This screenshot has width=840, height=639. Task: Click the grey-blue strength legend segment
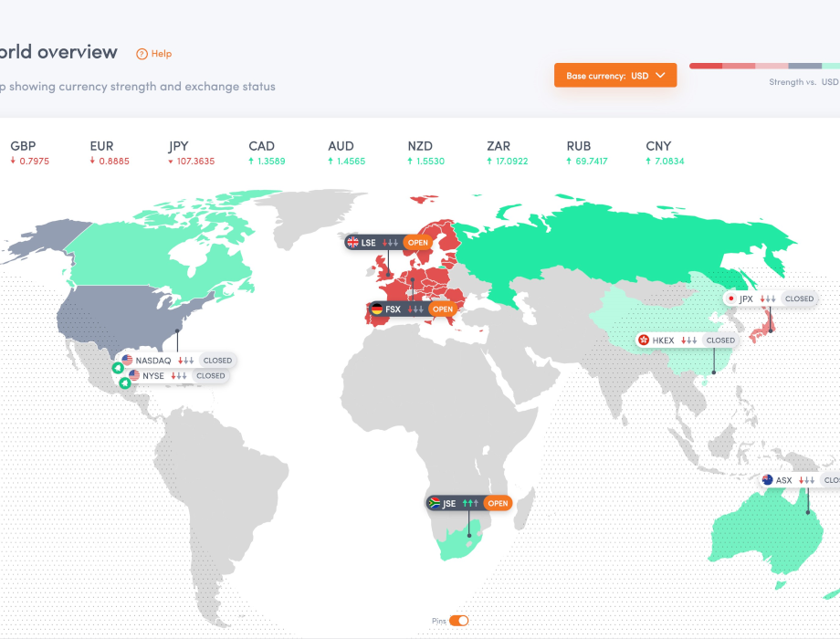tap(805, 66)
